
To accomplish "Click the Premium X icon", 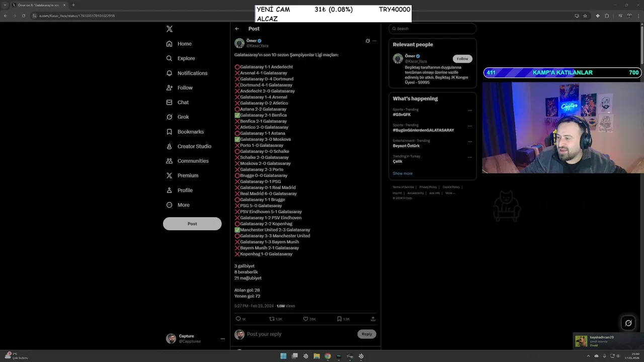I will point(170,175).
